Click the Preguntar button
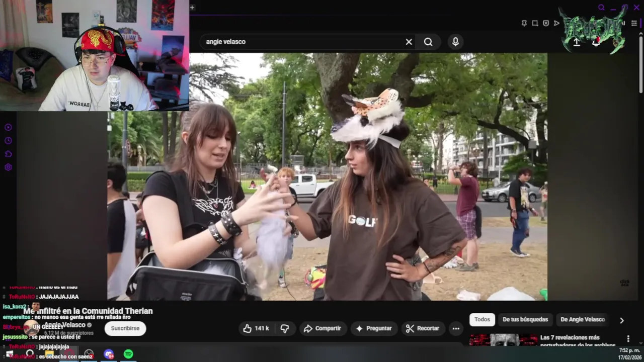The height and width of the screenshot is (362, 644). click(374, 328)
